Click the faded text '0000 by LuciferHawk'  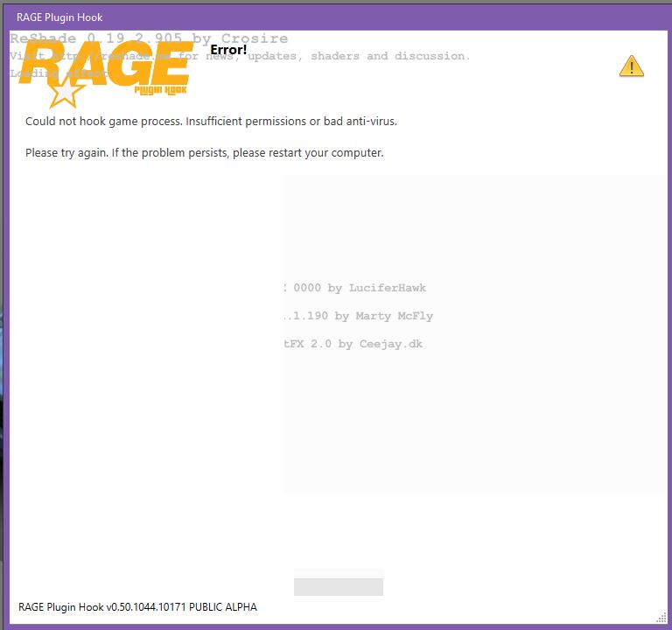tap(359, 288)
